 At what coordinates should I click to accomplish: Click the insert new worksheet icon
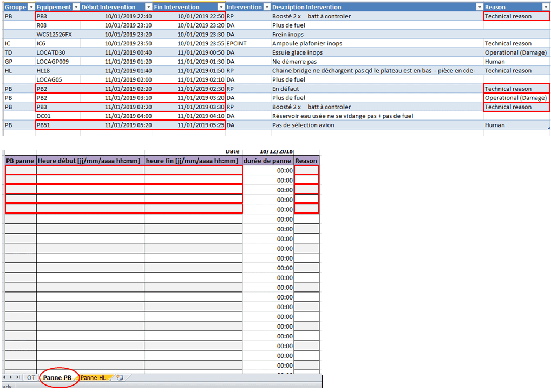tap(120, 377)
